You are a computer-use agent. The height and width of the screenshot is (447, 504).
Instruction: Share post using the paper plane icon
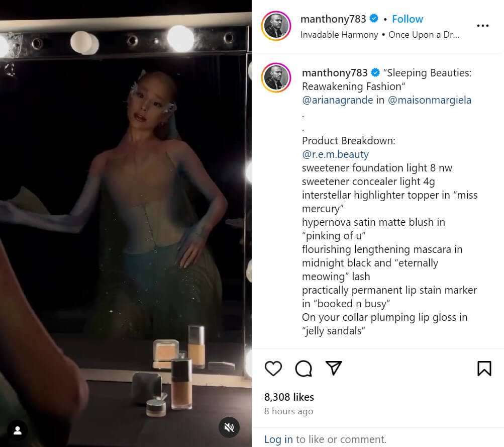[x=334, y=368]
